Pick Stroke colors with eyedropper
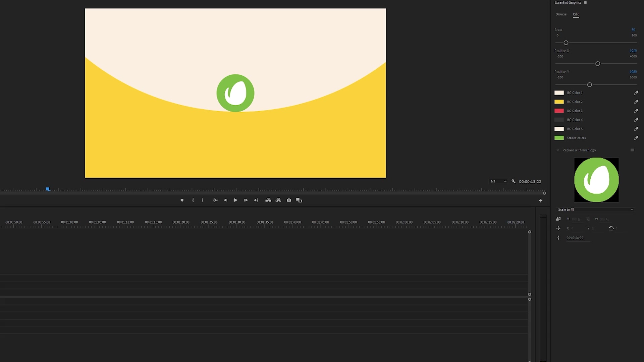Image resolution: width=644 pixels, height=362 pixels. 636,138
